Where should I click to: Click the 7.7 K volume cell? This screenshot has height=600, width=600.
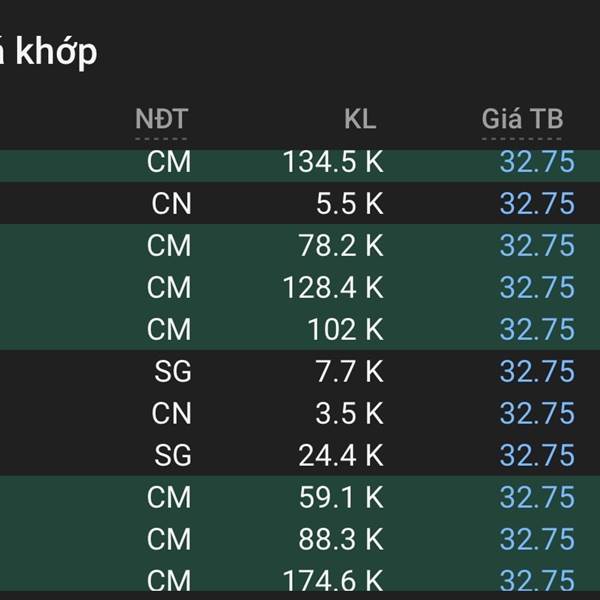[x=349, y=372]
